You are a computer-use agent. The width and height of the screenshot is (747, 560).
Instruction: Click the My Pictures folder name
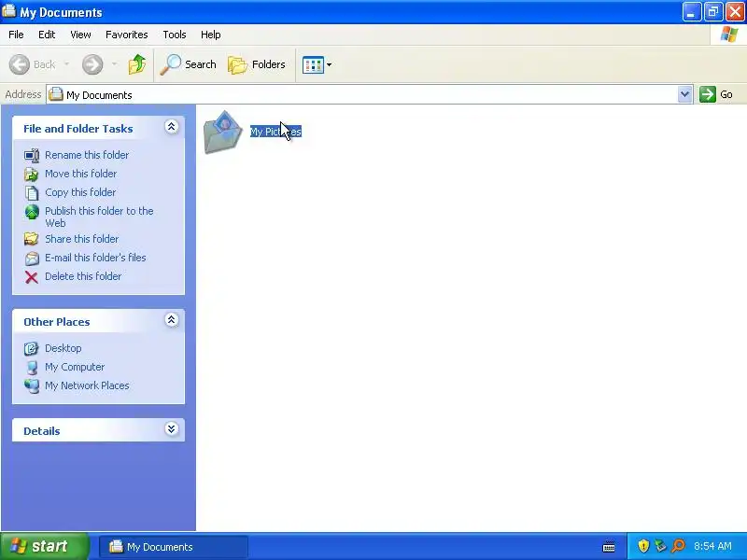coord(275,132)
